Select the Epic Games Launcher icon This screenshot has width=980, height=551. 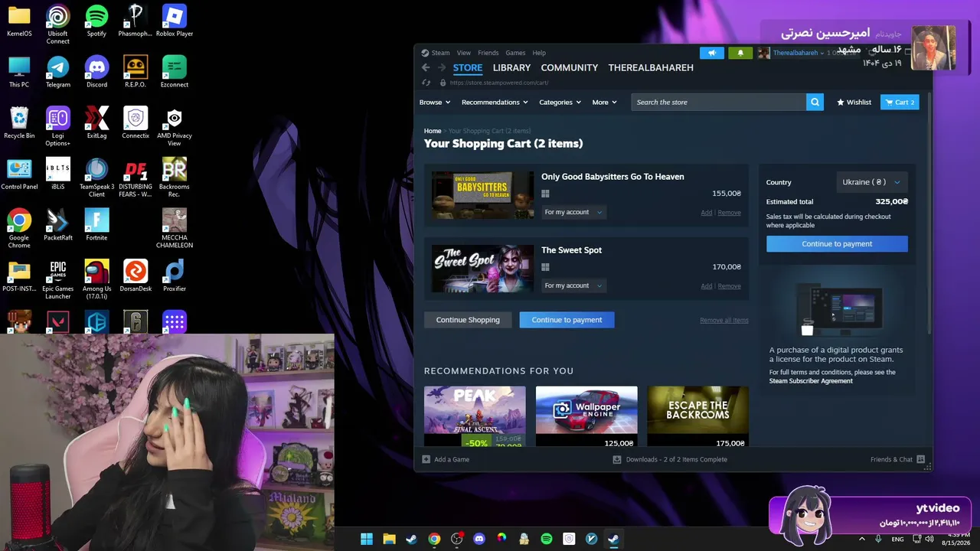click(58, 280)
